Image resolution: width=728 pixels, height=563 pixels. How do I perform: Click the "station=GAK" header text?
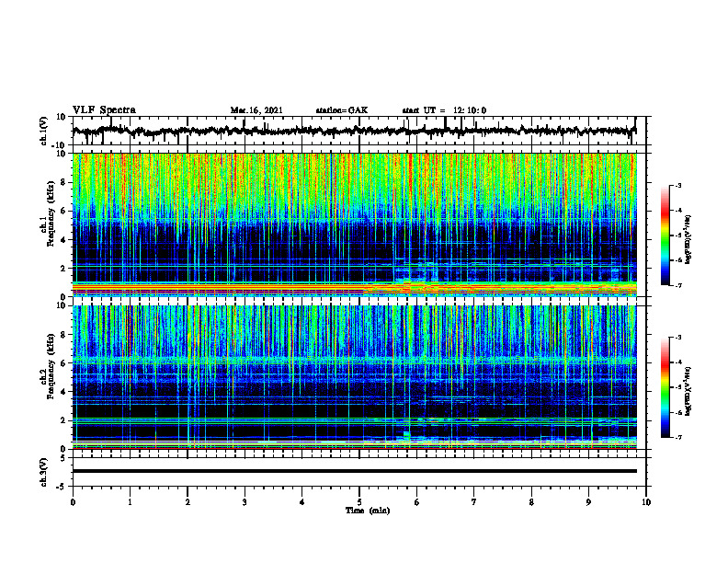pyautogui.click(x=342, y=110)
